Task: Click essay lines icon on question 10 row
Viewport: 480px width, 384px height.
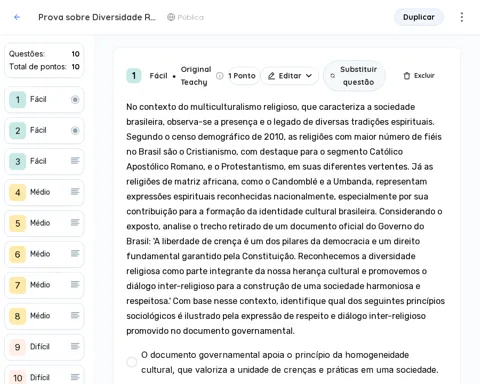Action: point(75,377)
